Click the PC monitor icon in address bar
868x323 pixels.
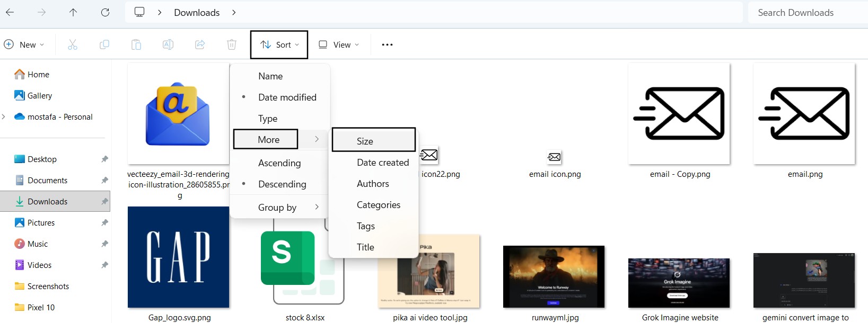[x=139, y=12]
